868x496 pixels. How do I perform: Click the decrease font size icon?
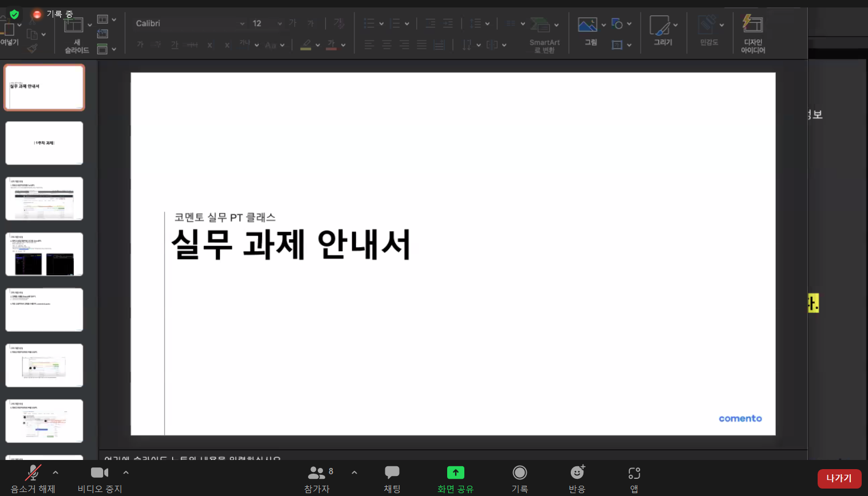pyautogui.click(x=311, y=23)
